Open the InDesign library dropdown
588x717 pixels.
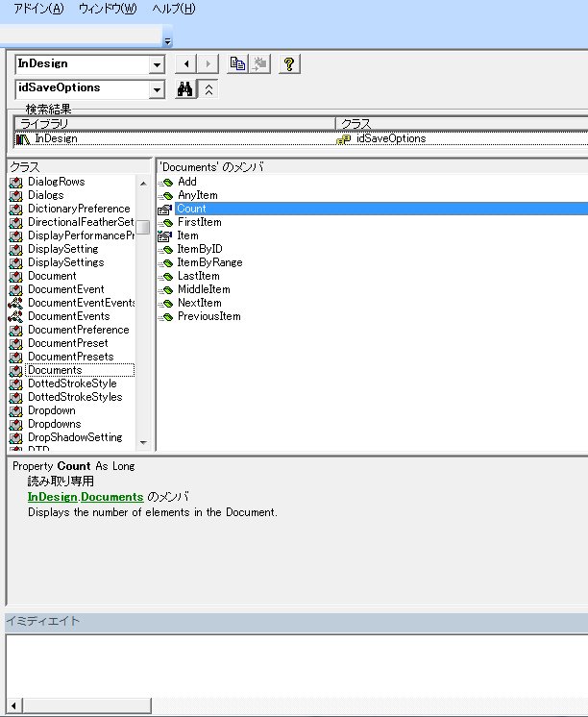pos(157,64)
